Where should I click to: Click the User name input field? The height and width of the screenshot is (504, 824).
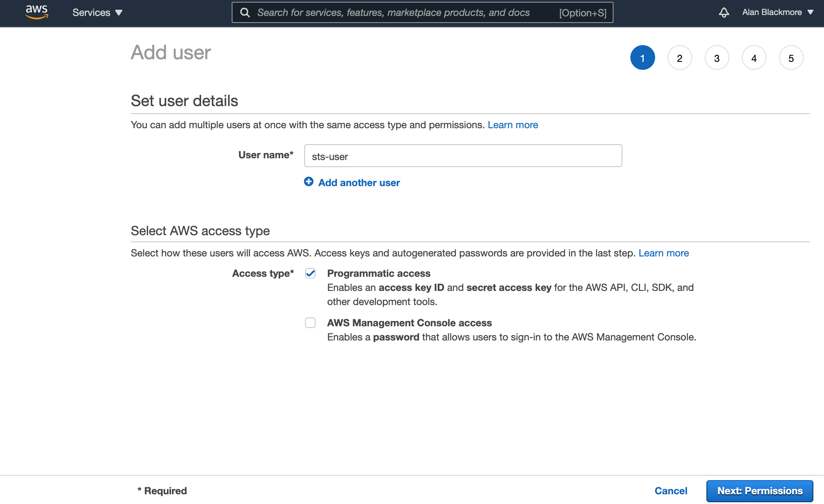[x=462, y=156]
